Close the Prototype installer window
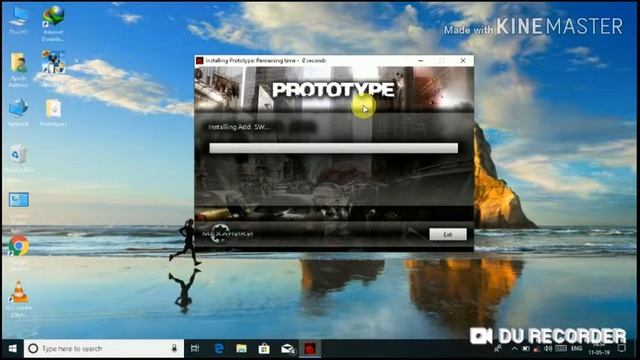This screenshot has height=360, width=640. [x=463, y=60]
